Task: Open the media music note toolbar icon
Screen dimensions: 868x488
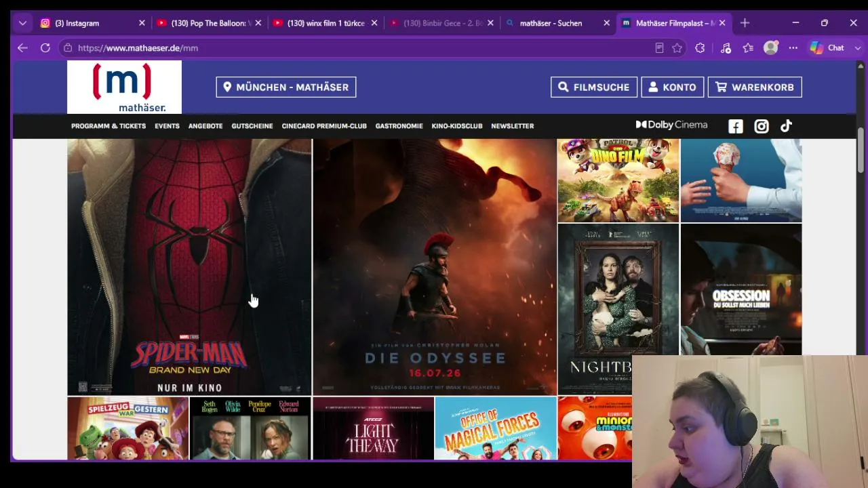Action: point(726,48)
